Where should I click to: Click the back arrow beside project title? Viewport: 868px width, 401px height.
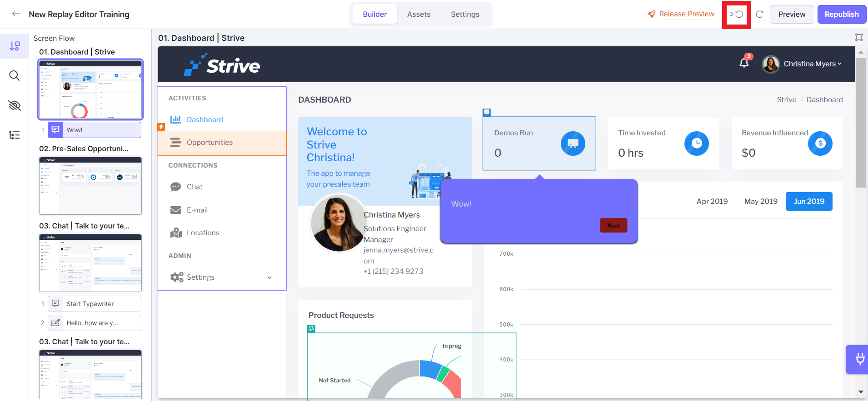click(x=16, y=14)
